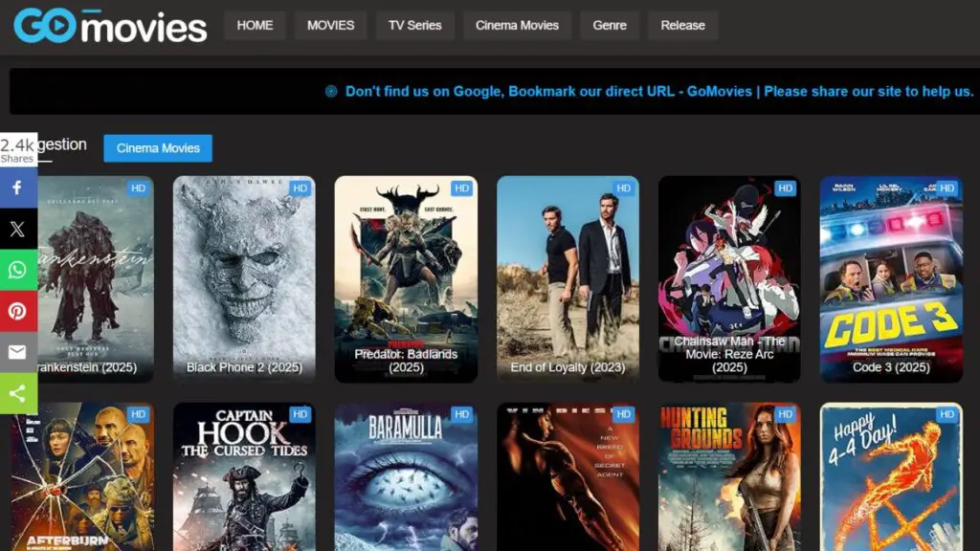Select HOME in the navigation bar
The width and height of the screenshot is (980, 551).
click(x=255, y=25)
